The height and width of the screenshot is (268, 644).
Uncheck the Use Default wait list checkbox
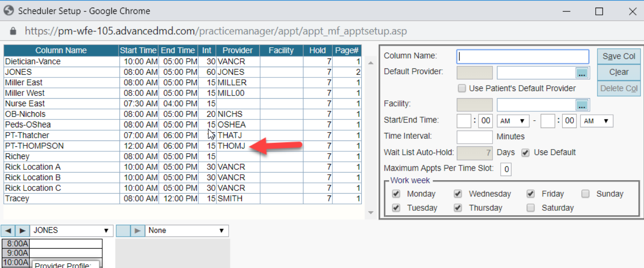[x=525, y=153]
